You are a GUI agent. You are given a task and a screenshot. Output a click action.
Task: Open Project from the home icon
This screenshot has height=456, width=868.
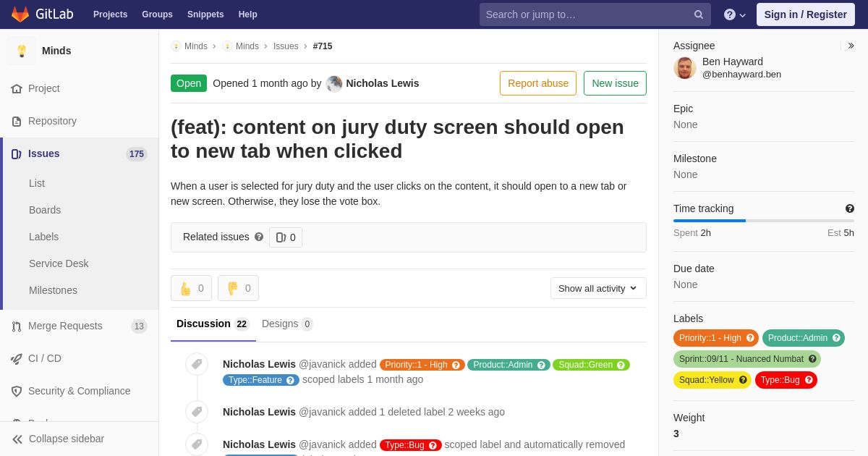(17, 88)
